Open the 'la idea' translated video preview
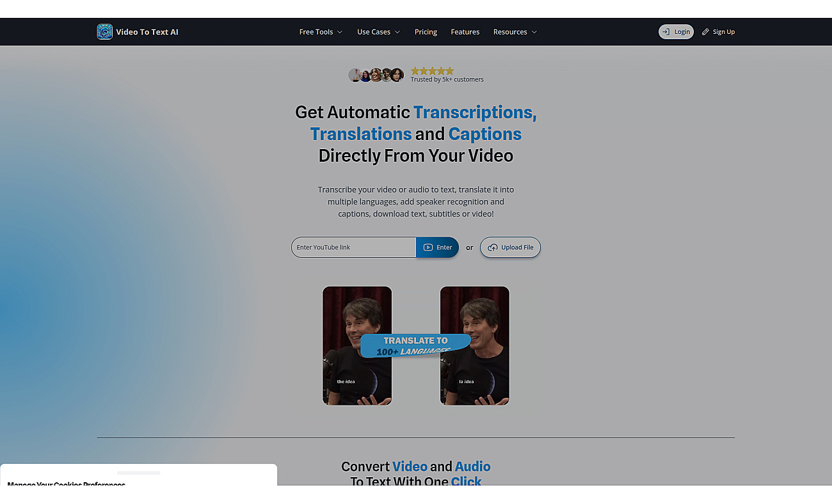The width and height of the screenshot is (832, 504). [x=475, y=345]
